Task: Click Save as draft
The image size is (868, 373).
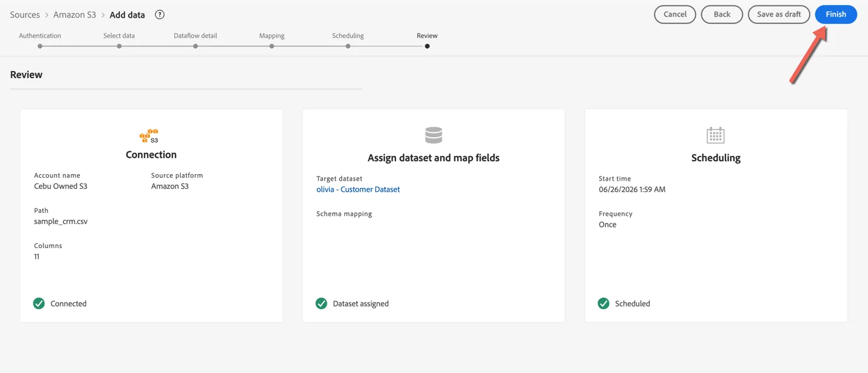Action: click(779, 15)
